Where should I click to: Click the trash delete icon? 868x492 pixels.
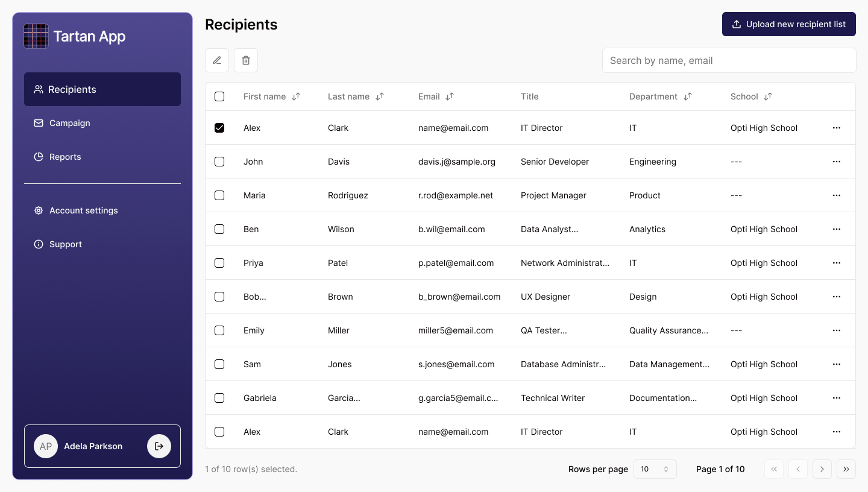click(246, 60)
